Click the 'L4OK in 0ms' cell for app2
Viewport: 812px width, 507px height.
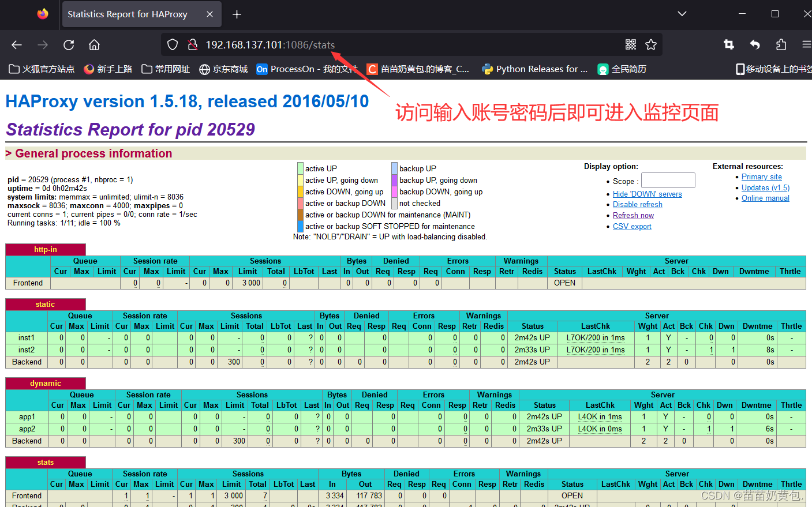pos(600,429)
